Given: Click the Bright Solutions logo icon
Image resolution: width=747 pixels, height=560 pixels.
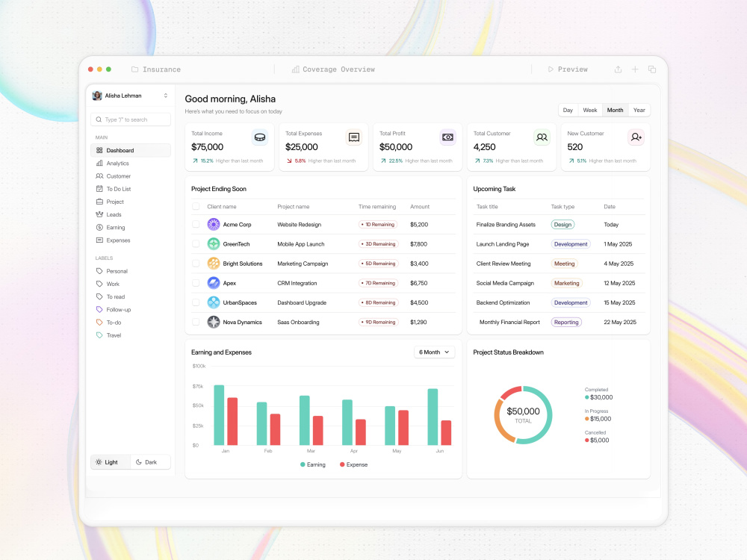Looking at the screenshot, I should (x=214, y=264).
